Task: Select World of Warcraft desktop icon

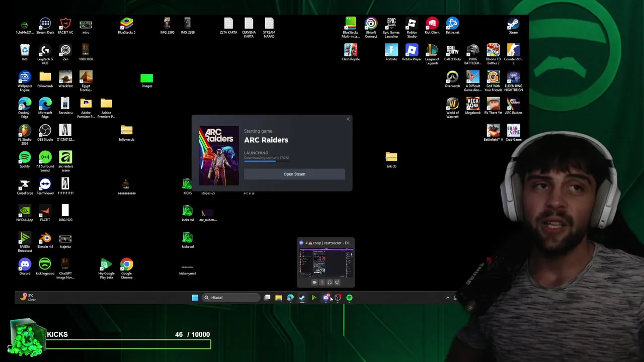Action: (x=452, y=108)
